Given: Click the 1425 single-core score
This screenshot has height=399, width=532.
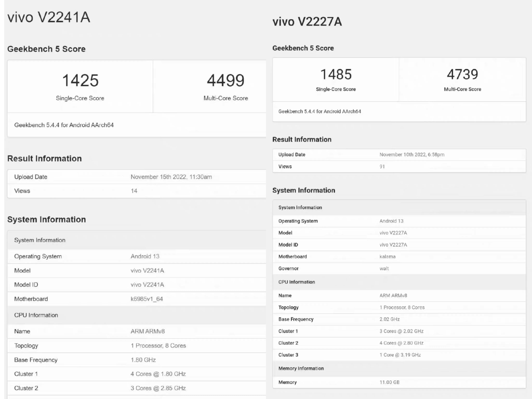Looking at the screenshot, I should click(80, 80).
